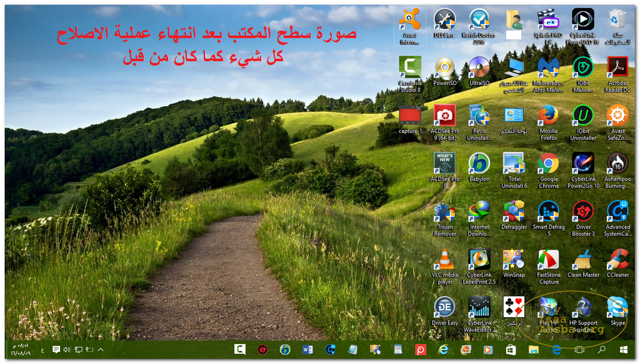Click the Acrobat Reader DC icon
The image size is (640, 364).
(x=617, y=67)
